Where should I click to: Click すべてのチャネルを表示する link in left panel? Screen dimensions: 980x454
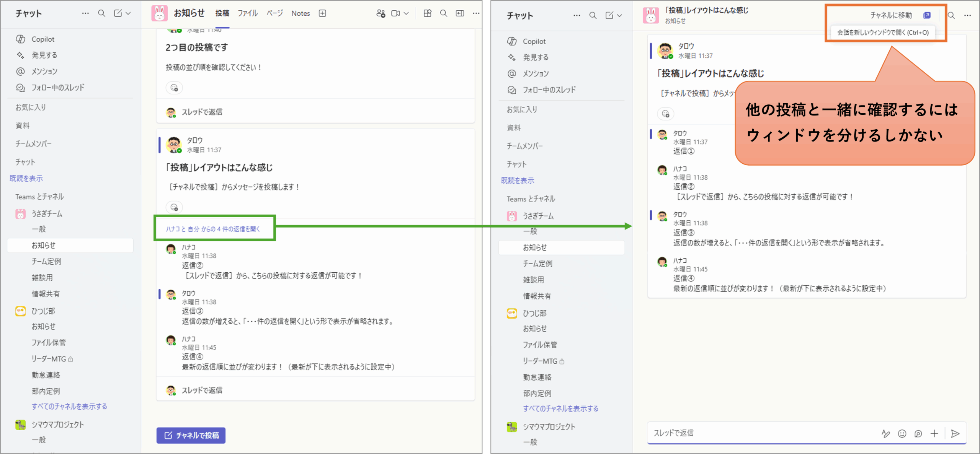69,406
